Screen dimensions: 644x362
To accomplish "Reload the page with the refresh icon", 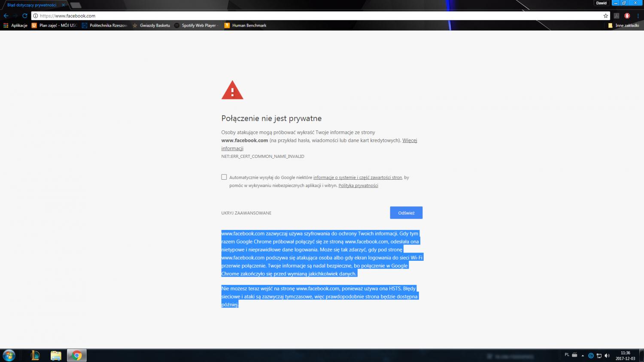I will click(25, 16).
